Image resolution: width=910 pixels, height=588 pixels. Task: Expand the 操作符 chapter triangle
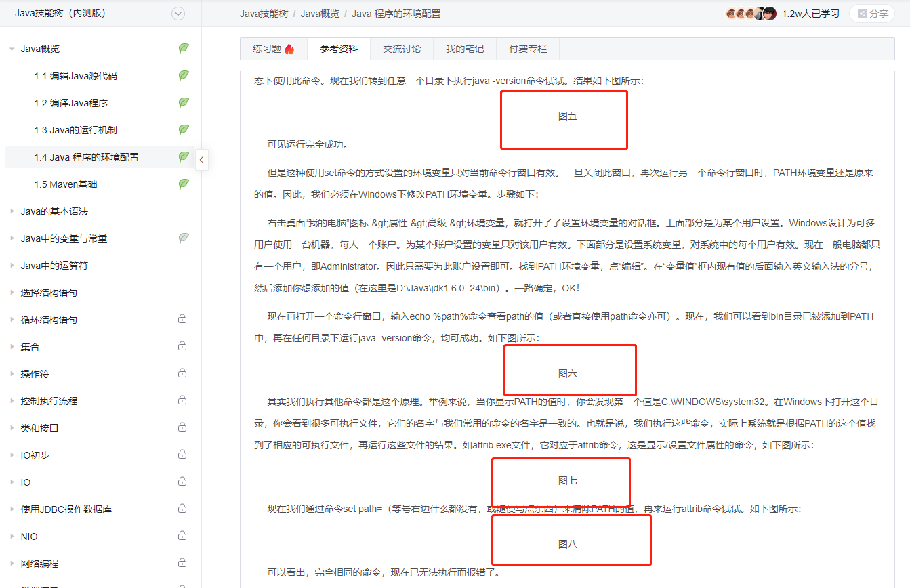pyautogui.click(x=12, y=374)
